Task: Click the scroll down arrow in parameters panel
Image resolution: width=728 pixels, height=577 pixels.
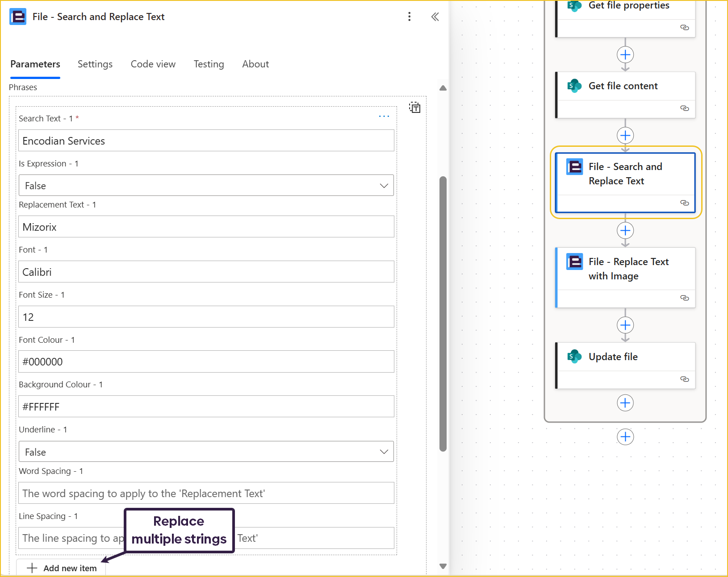Action: pos(443,566)
